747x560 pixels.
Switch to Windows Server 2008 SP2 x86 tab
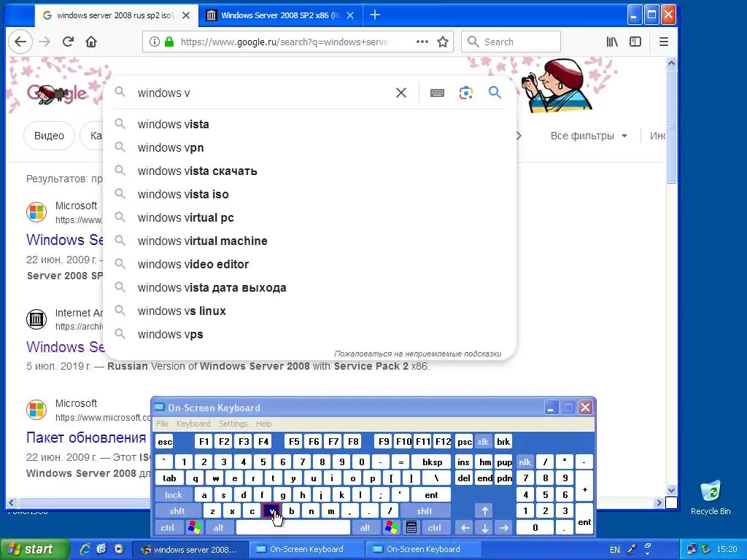tap(281, 15)
